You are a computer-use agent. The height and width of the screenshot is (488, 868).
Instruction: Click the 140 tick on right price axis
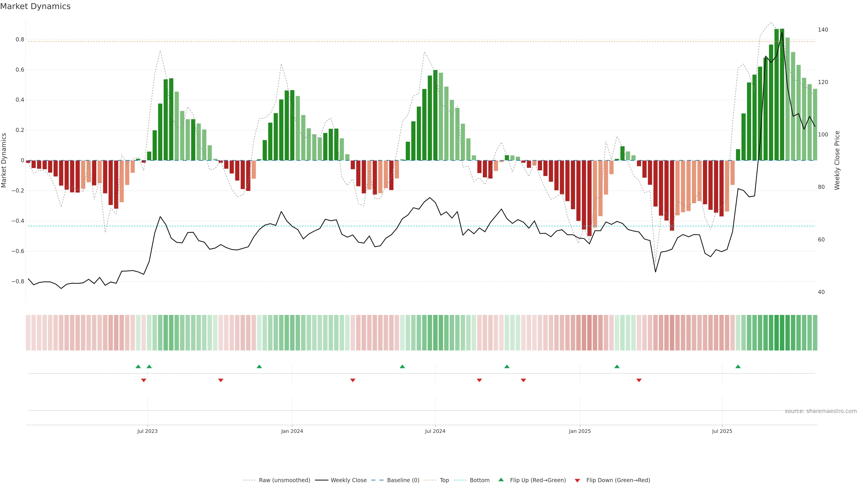tap(823, 30)
